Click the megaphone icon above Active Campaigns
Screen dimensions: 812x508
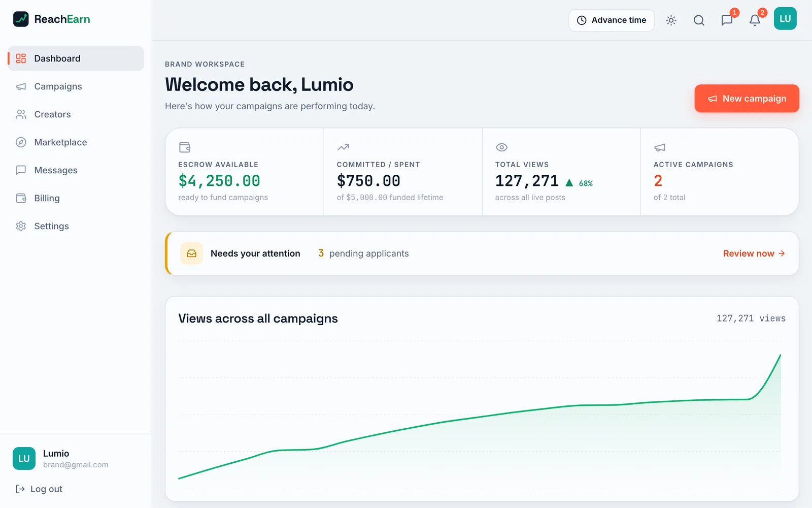coord(660,147)
